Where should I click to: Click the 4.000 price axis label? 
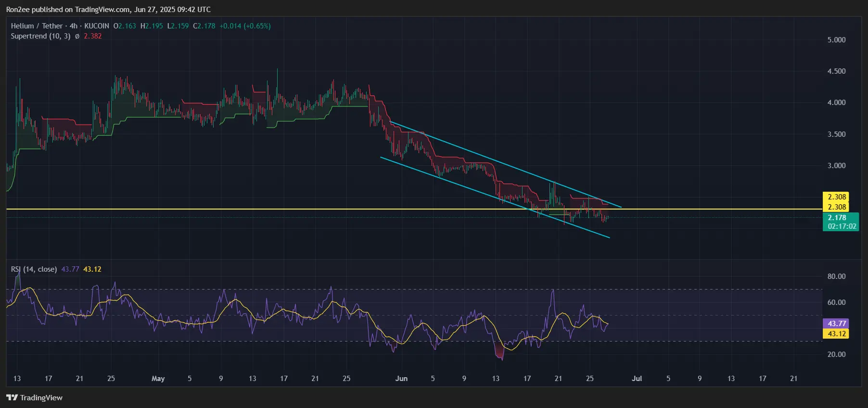coord(836,103)
